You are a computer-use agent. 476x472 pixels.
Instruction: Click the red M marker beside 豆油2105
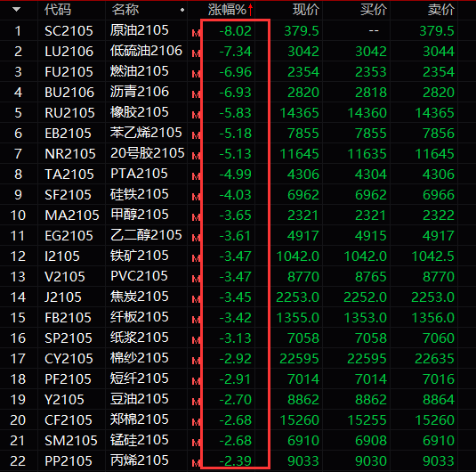tap(196, 402)
